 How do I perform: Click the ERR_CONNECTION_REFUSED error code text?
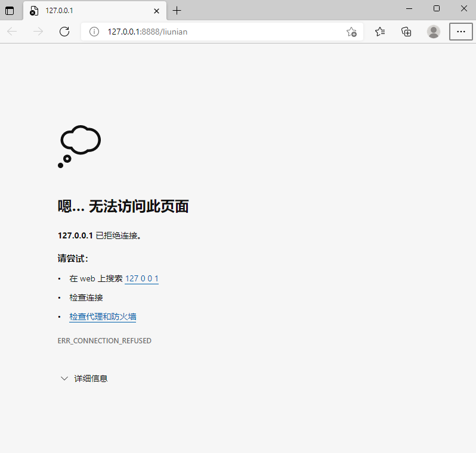coord(104,341)
